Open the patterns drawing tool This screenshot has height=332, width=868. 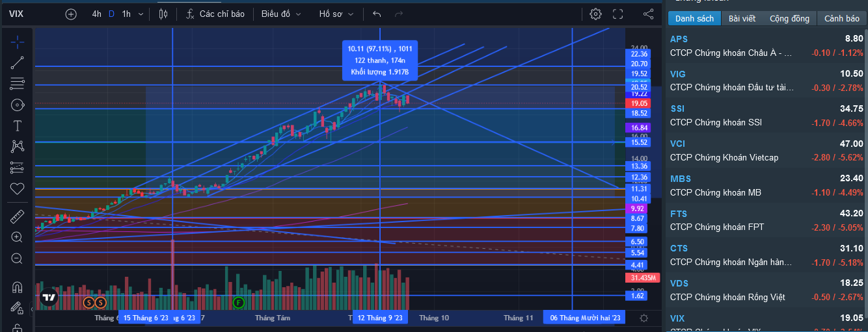point(17,146)
